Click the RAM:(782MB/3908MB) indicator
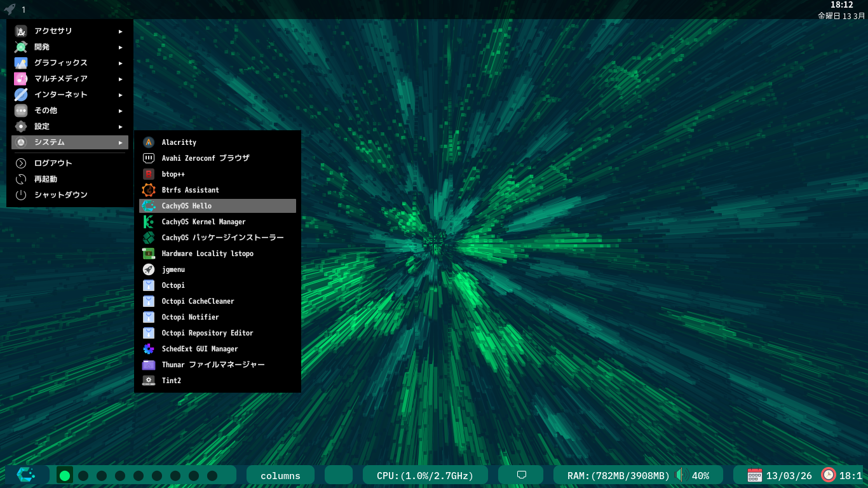Viewport: 868px width, 488px height. (618, 475)
